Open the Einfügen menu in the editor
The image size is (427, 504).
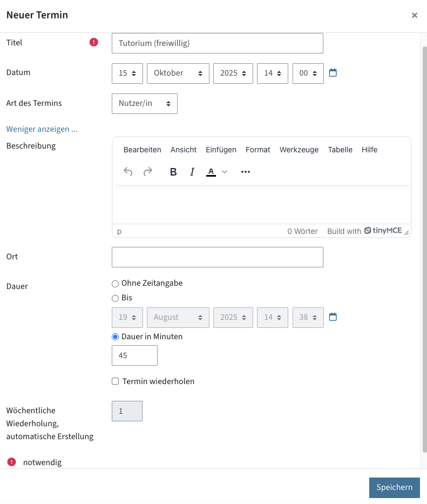[x=221, y=150]
